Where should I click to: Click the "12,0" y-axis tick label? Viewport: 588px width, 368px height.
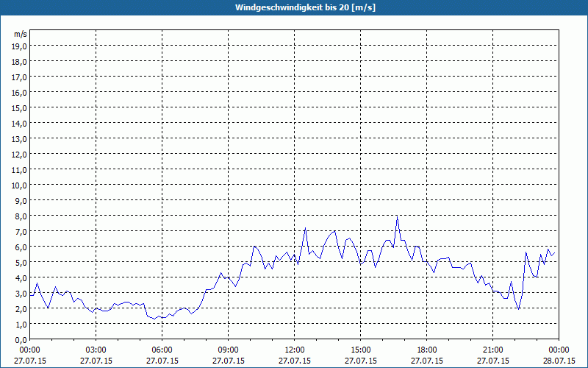click(x=19, y=155)
